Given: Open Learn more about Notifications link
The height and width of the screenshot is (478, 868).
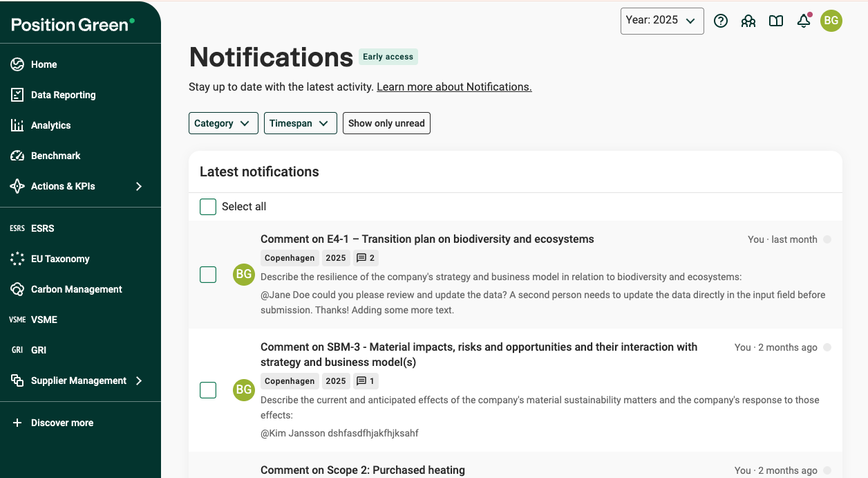Looking at the screenshot, I should tap(454, 87).
